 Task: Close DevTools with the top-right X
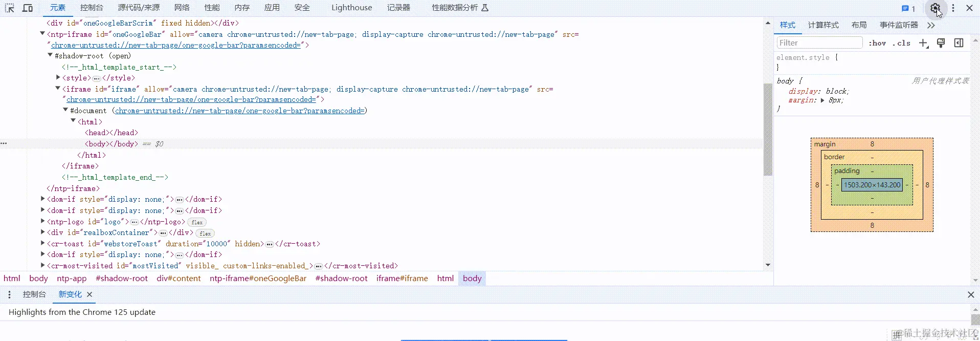[969, 8]
